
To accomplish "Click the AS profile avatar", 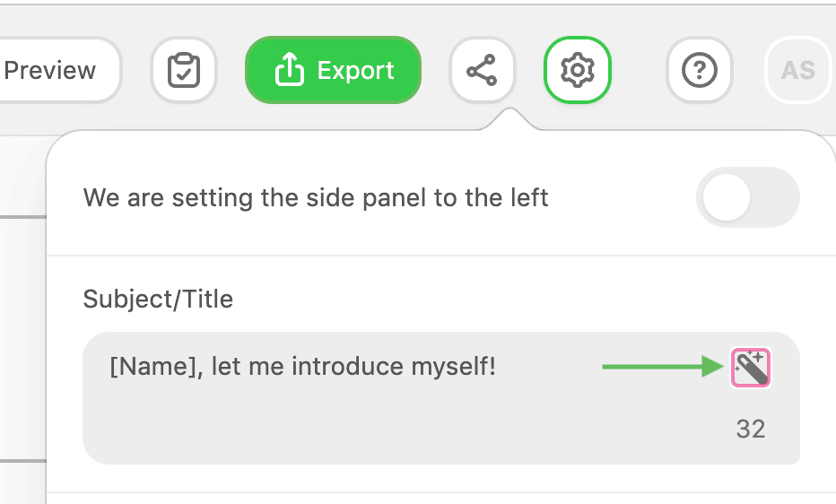I will pos(797,70).
